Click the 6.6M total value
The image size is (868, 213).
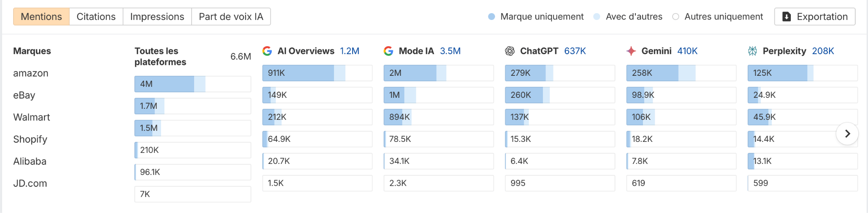click(240, 56)
